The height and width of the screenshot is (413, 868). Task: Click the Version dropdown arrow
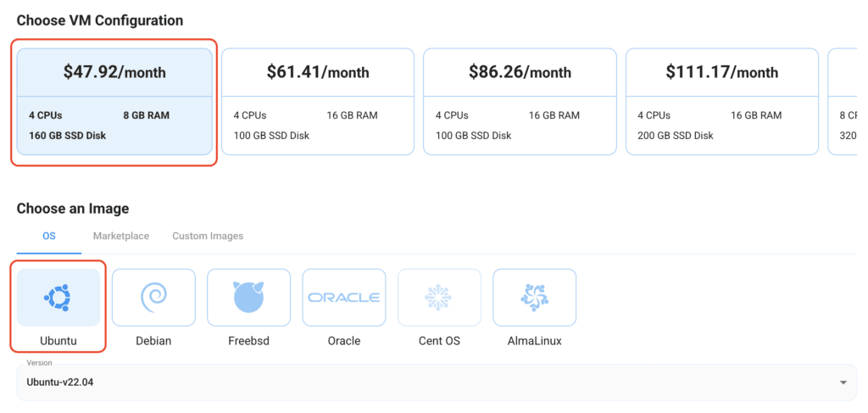point(843,382)
